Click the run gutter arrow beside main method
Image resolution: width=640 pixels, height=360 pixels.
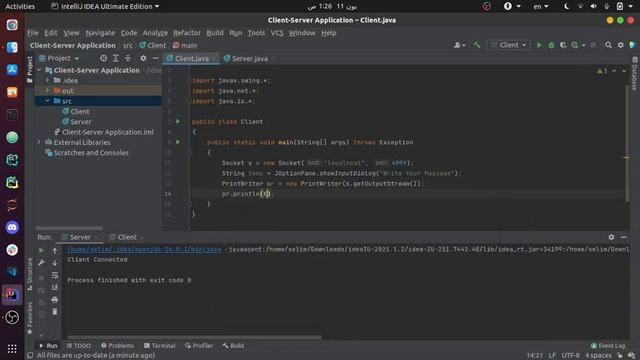tap(178, 142)
